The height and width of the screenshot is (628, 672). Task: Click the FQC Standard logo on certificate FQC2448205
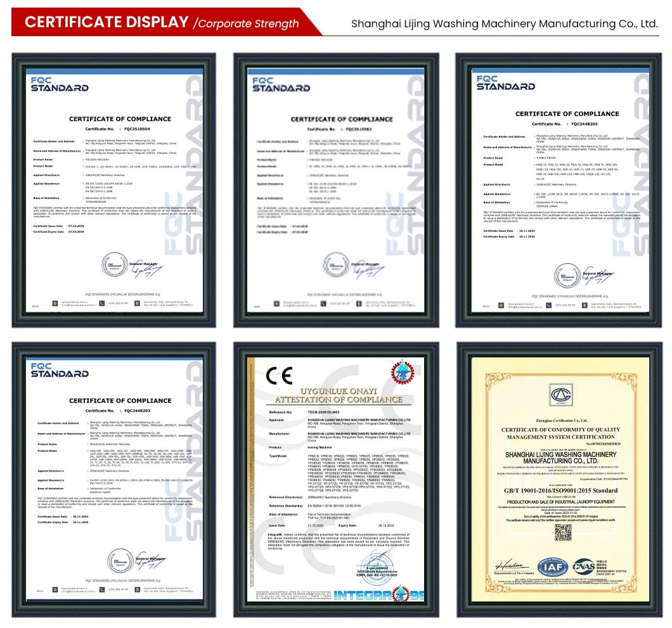(505, 83)
